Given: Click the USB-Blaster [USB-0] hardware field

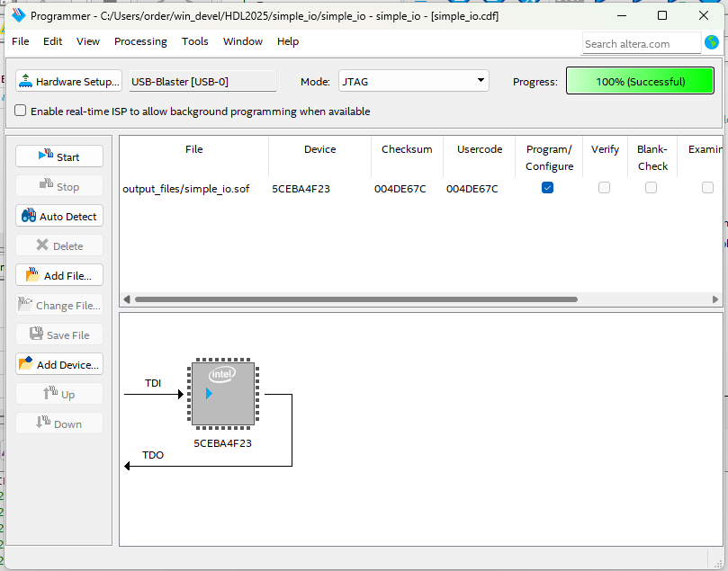Looking at the screenshot, I should 202,82.
